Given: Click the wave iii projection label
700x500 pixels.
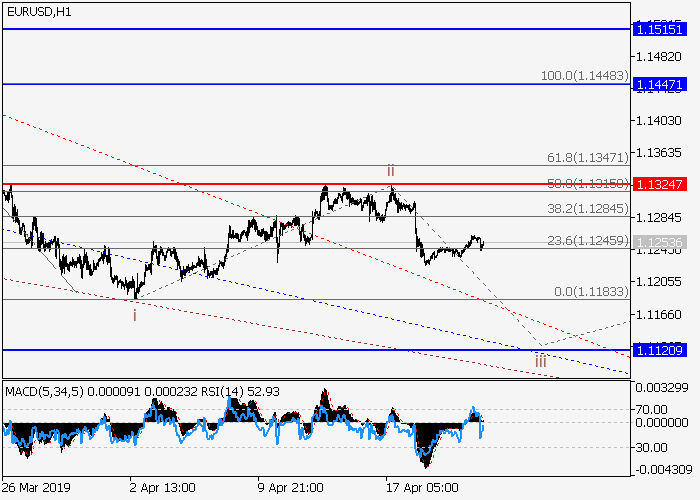Looking at the screenshot, I should coord(540,362).
